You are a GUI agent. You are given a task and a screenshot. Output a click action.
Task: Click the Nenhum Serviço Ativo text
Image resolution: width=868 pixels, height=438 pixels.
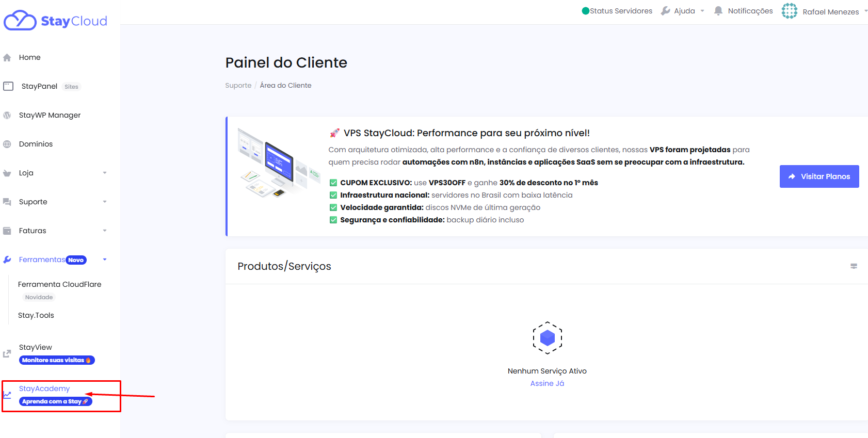(547, 371)
